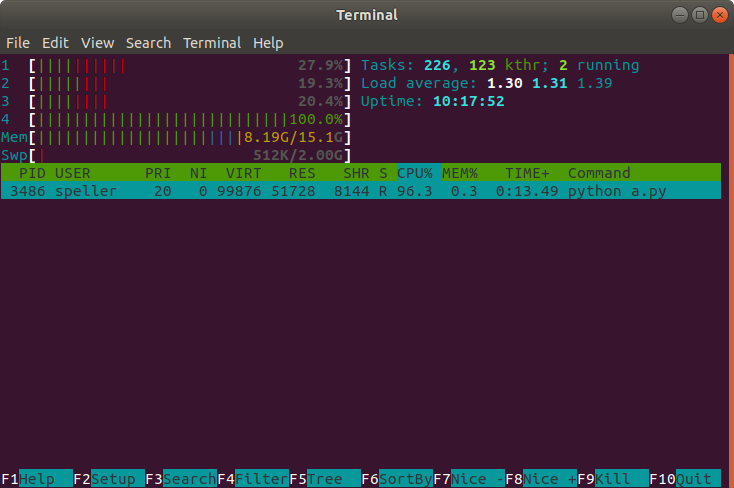734x488 pixels.
Task: Click the F1 Help function button
Action: 37,479
